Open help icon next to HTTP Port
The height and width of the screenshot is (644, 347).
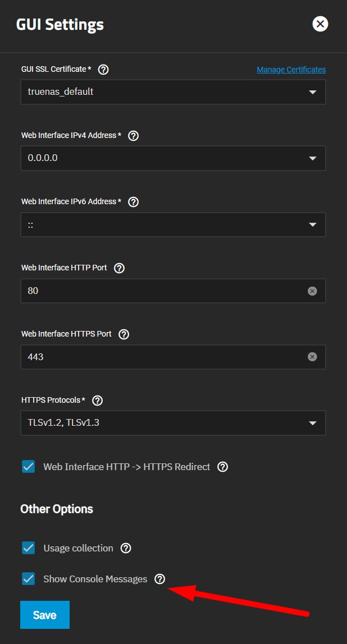119,268
